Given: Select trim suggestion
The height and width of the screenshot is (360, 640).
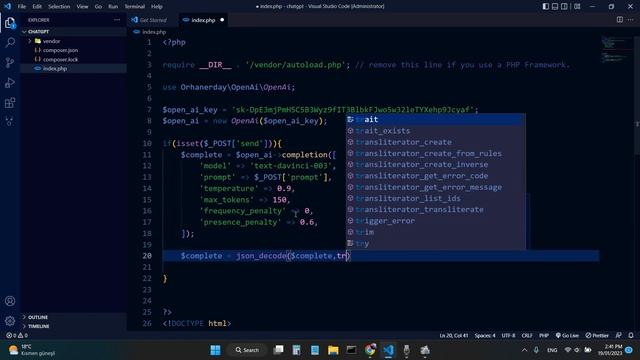Looking at the screenshot, I should point(436,232).
